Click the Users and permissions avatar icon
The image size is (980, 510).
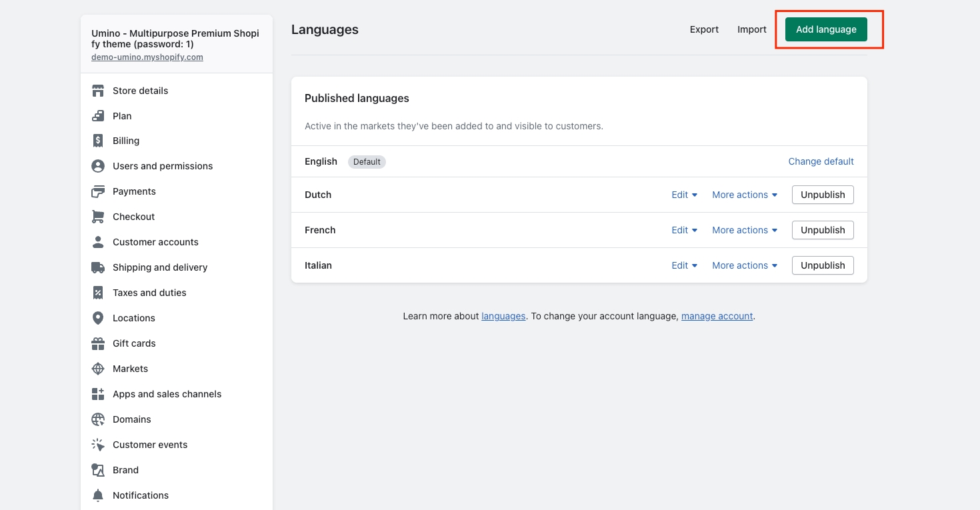[x=98, y=166]
